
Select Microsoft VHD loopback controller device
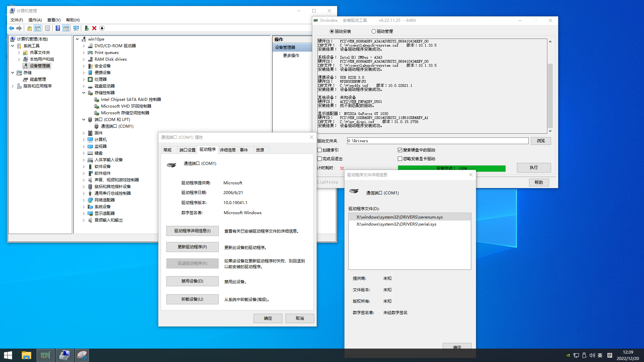(x=126, y=106)
